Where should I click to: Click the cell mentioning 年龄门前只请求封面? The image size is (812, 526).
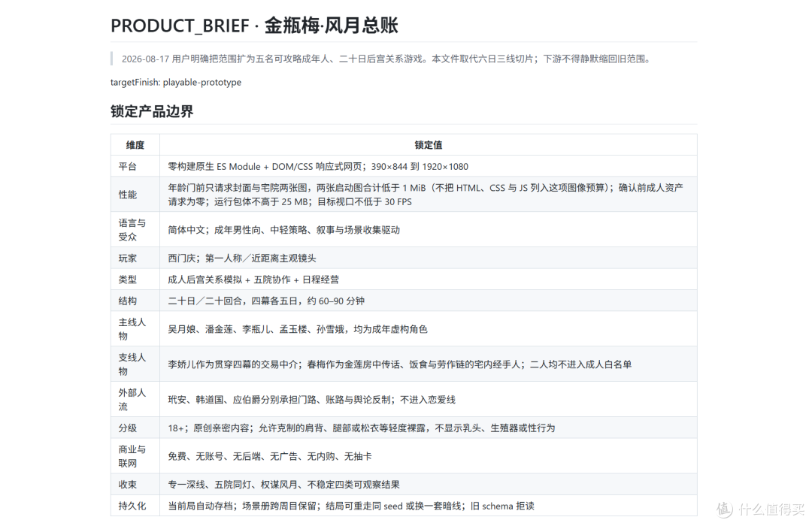click(429, 194)
